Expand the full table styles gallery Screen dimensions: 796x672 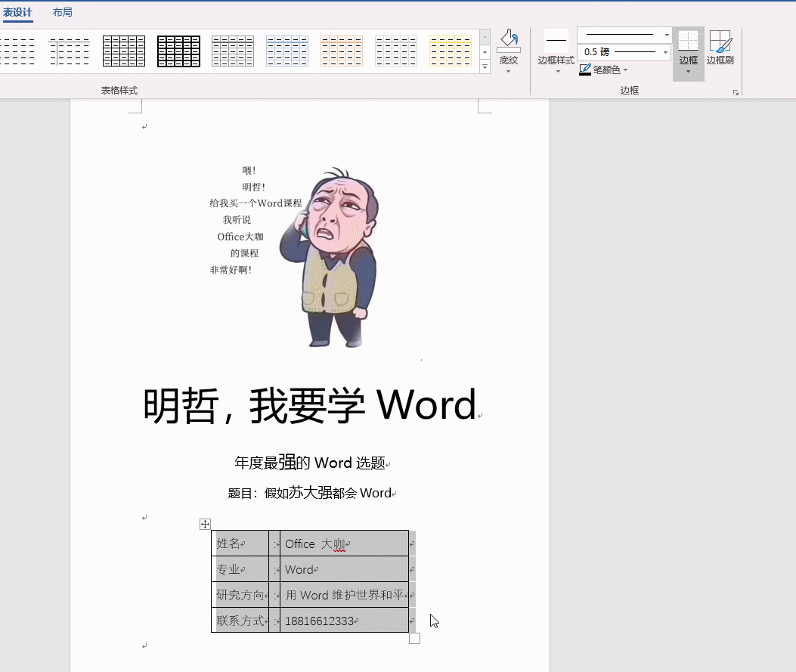pos(485,67)
